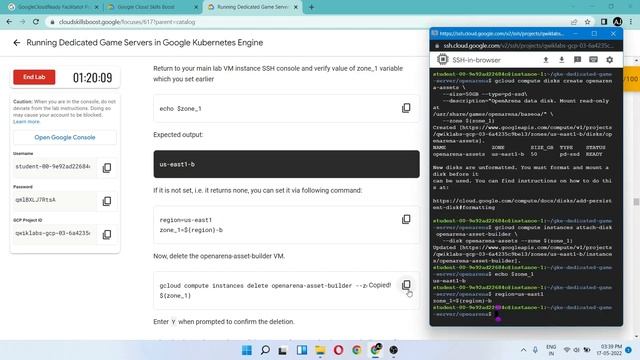Copy the lab username
Screen dimensions: 640x360
tap(107, 168)
